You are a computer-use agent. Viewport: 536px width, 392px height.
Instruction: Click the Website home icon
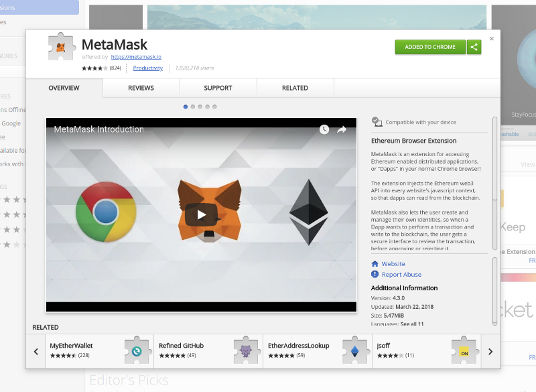[375, 264]
